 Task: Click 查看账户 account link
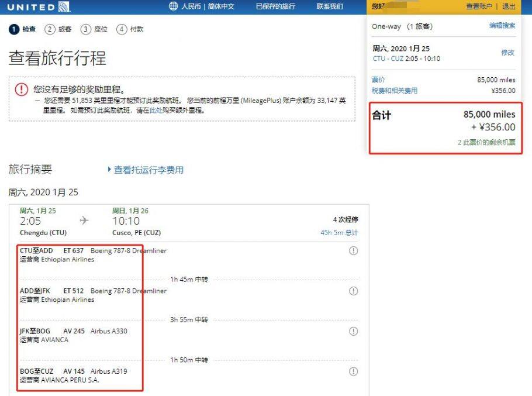click(479, 6)
